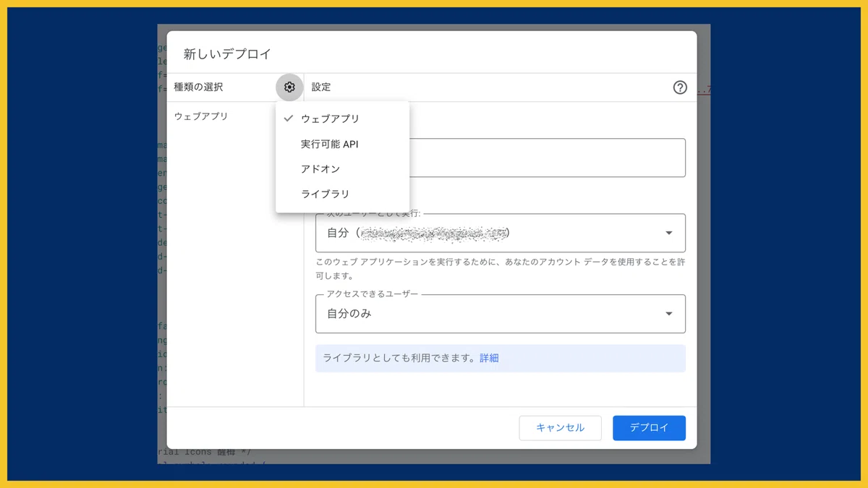Expand the 次のユーザーとして実行 dropdown
Image resolution: width=868 pixels, height=488 pixels.
point(501,233)
